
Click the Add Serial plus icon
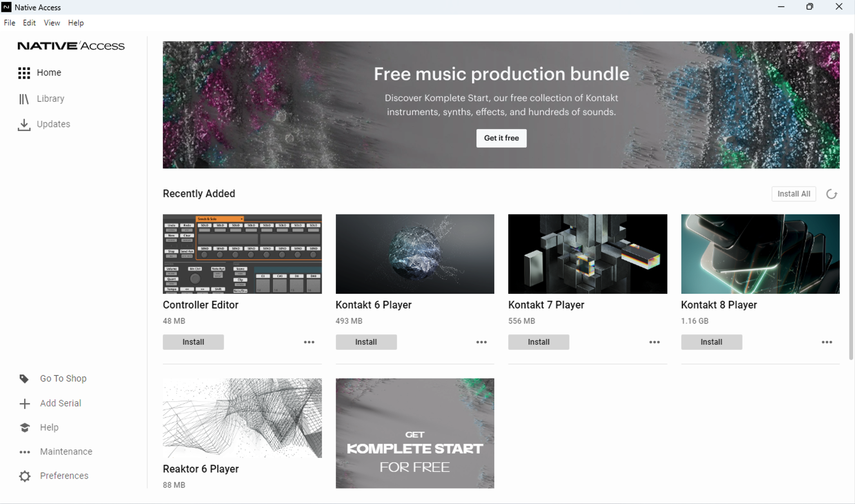click(25, 404)
